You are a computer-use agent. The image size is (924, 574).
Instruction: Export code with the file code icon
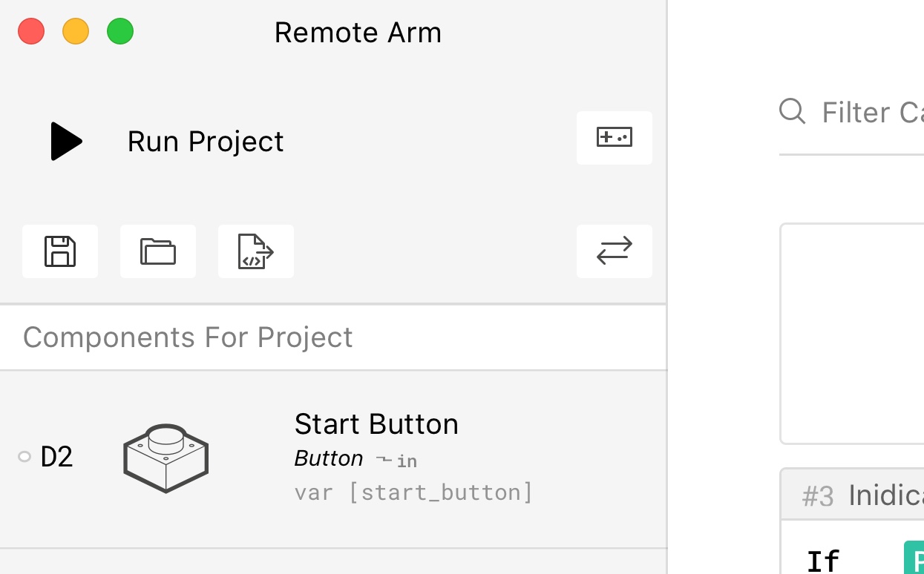tap(255, 251)
